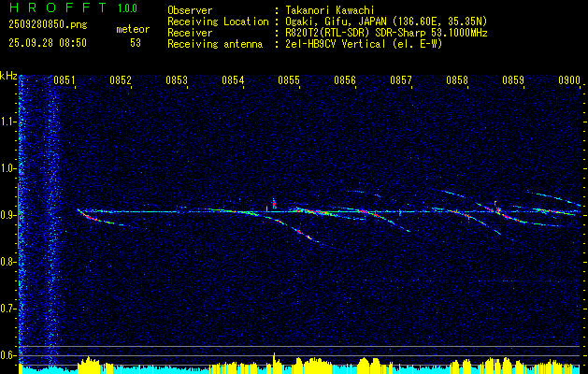The height and width of the screenshot is (374, 588).
Task: Click the 0.8 kHz axis label
Action: (7, 262)
